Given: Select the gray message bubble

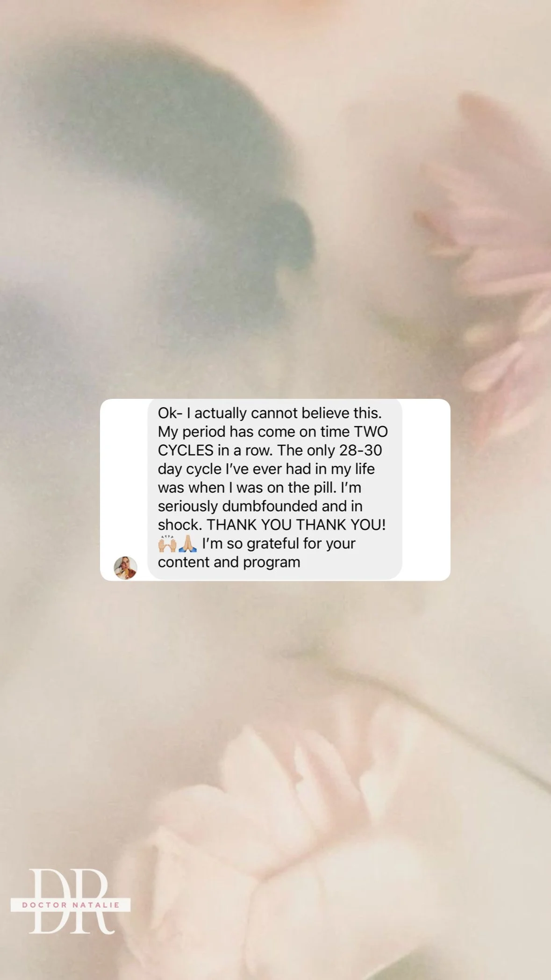Looking at the screenshot, I should [x=275, y=490].
